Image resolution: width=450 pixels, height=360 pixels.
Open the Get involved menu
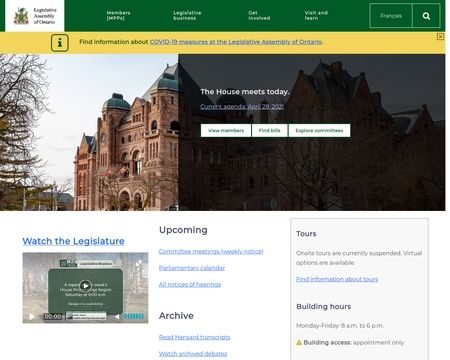(259, 15)
